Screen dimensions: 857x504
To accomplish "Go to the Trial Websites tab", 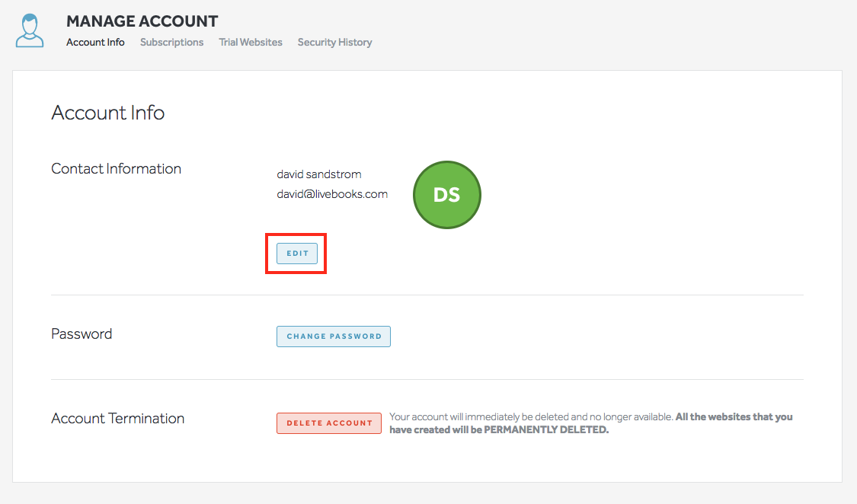I will (x=251, y=43).
